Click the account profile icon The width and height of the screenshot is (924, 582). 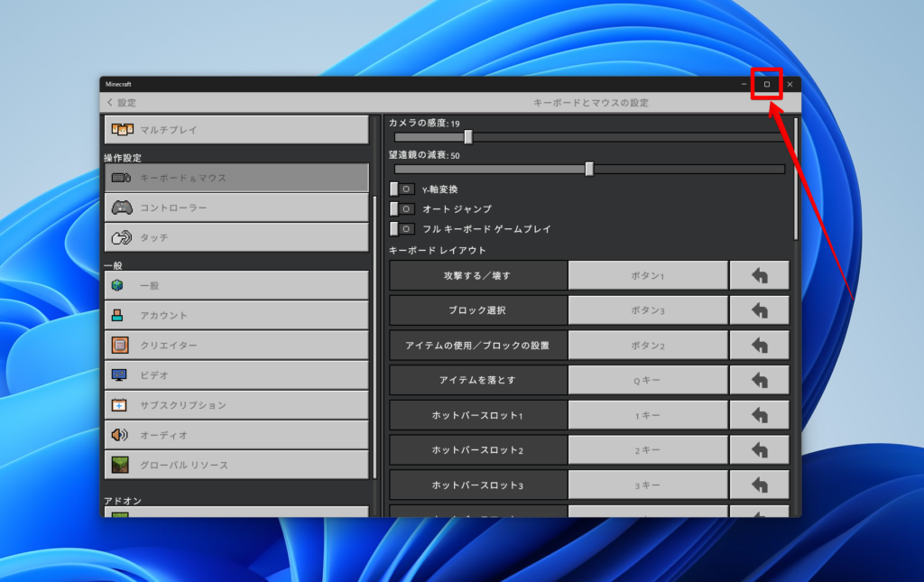pos(119,316)
